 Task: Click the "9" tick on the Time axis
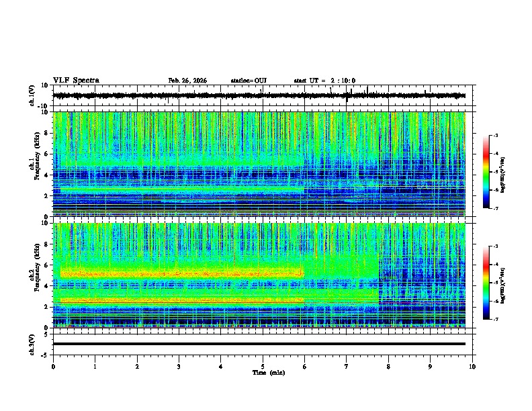(430, 367)
